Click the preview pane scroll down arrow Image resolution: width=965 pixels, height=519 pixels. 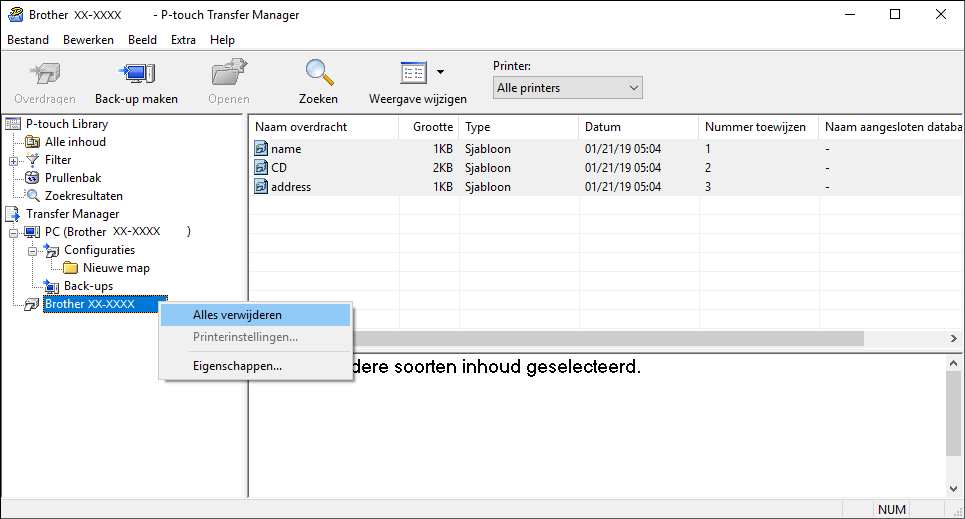pyautogui.click(x=953, y=489)
